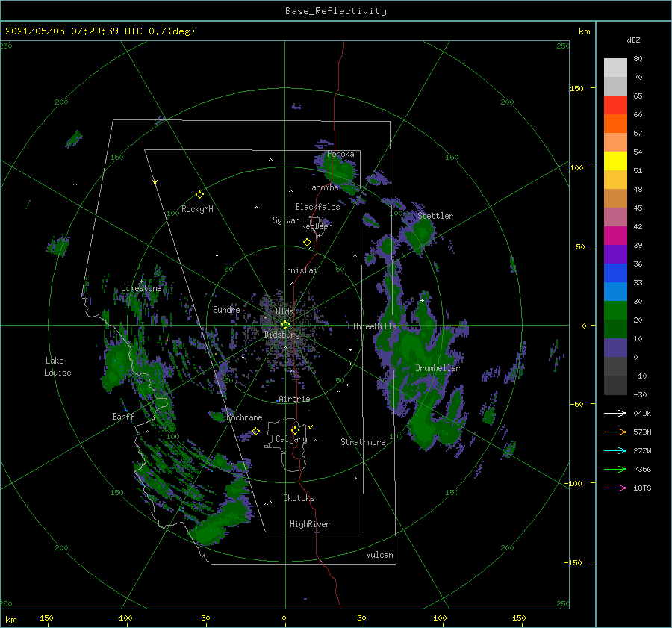The image size is (672, 628).
Task: Click the magenta 18TS arrow in legend
Action: [x=615, y=488]
